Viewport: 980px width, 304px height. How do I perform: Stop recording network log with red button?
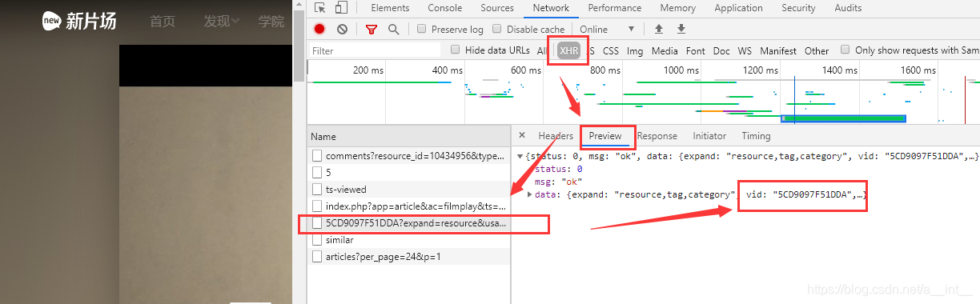click(x=319, y=29)
